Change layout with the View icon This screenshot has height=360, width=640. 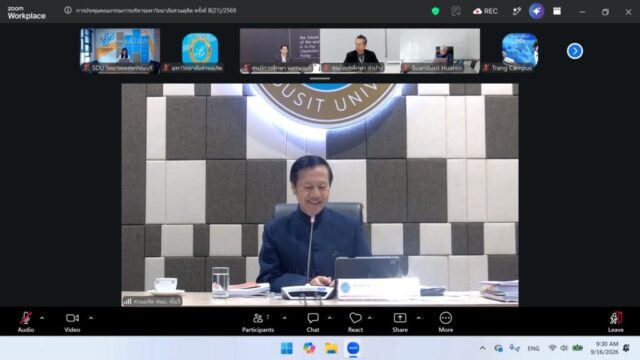point(557,11)
